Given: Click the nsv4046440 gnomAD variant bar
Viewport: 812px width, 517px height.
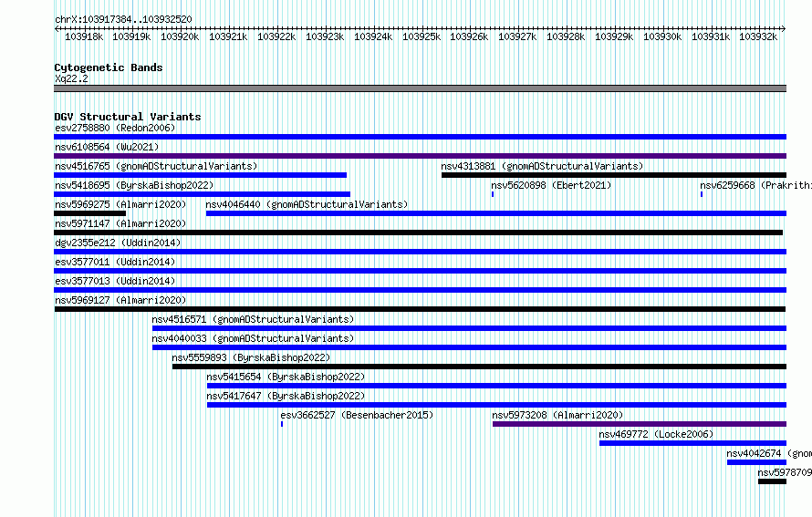Looking at the screenshot, I should [x=496, y=213].
